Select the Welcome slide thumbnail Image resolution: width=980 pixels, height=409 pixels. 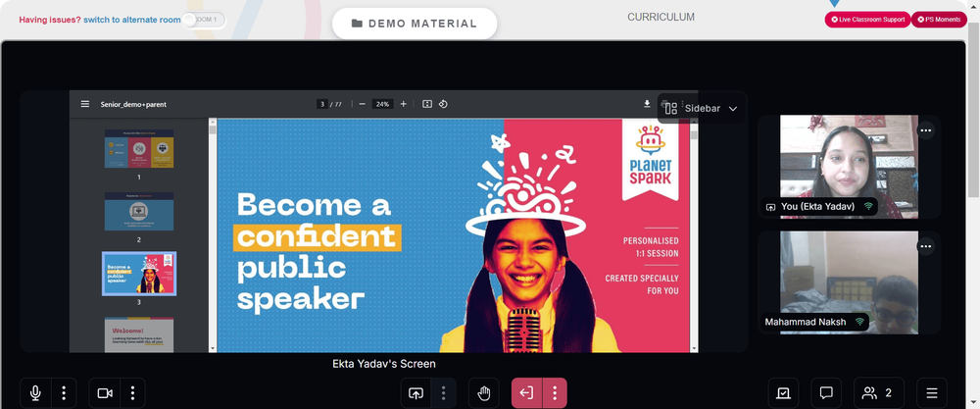coord(139,334)
